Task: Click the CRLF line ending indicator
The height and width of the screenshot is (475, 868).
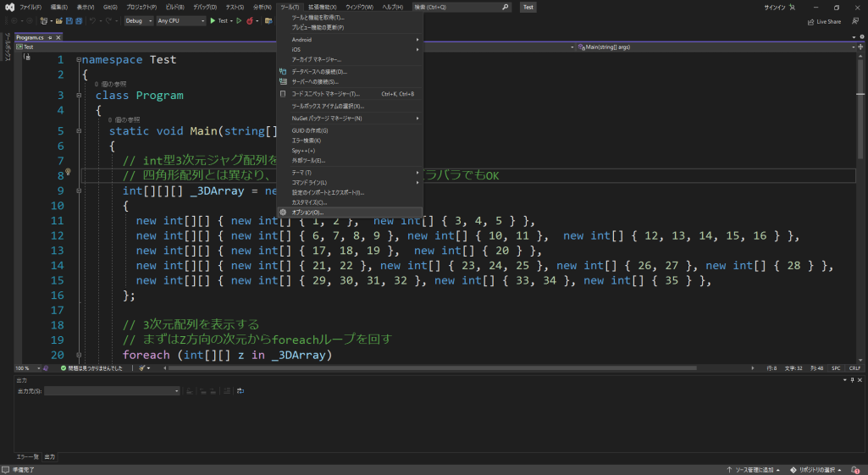Action: pyautogui.click(x=854, y=368)
